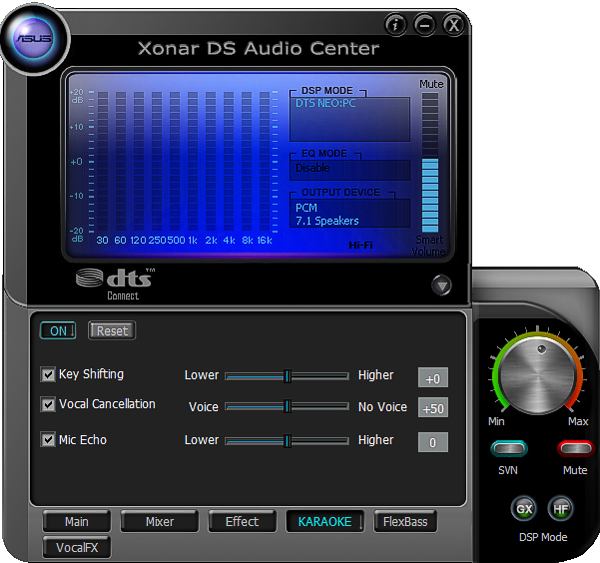The width and height of the screenshot is (600, 563).
Task: Click the Reset button
Action: [111, 330]
